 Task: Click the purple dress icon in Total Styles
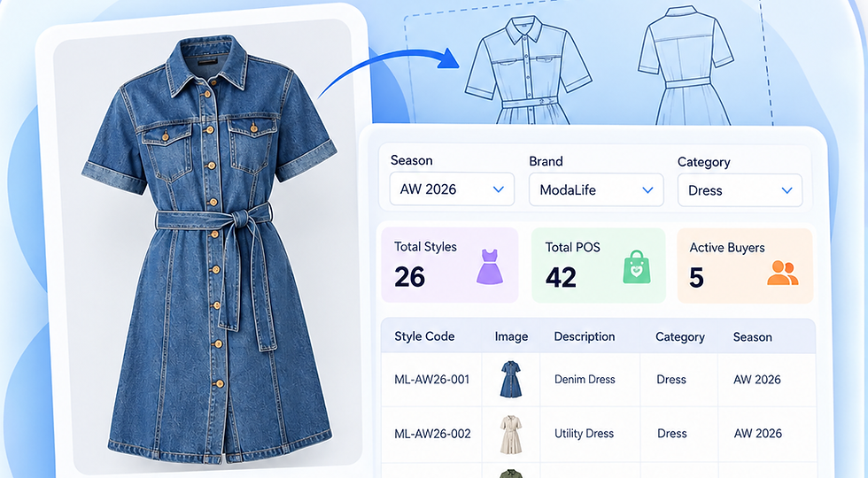click(x=489, y=267)
